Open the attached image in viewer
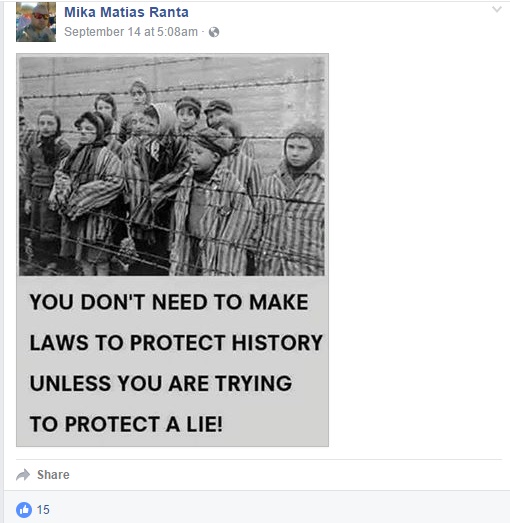Viewport: 510px width, 523px height. coord(172,250)
